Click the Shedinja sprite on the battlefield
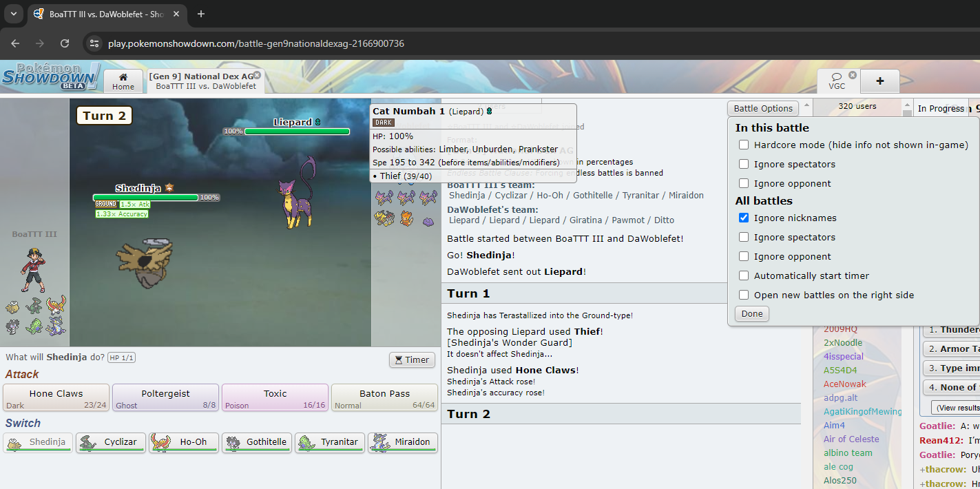This screenshot has width=980, height=489. click(x=145, y=262)
